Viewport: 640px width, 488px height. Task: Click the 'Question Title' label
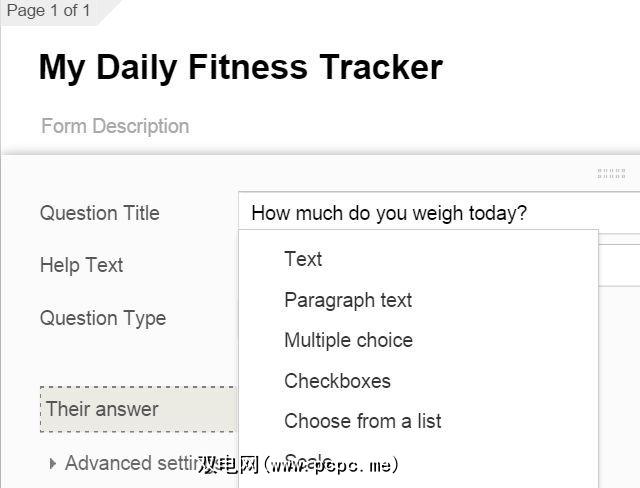tap(99, 213)
